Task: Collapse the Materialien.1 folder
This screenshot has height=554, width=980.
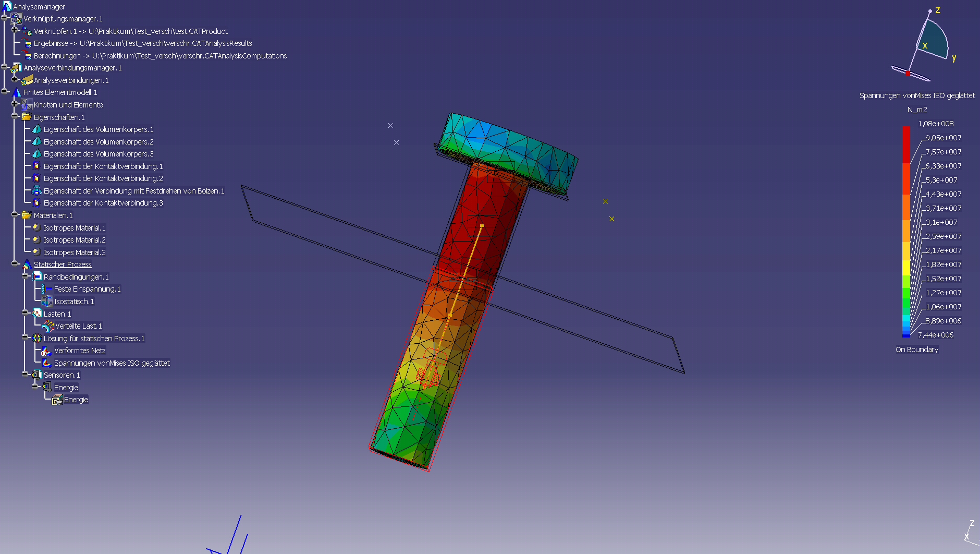Action: (x=15, y=214)
